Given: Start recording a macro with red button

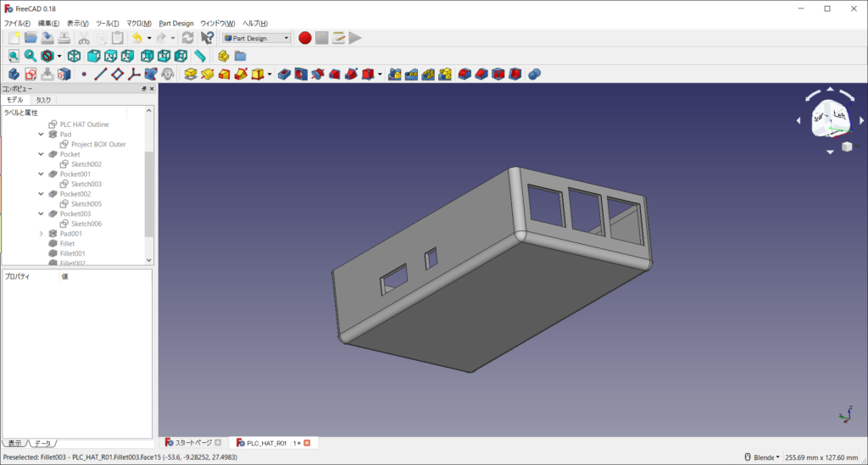Looking at the screenshot, I should pyautogui.click(x=304, y=37).
